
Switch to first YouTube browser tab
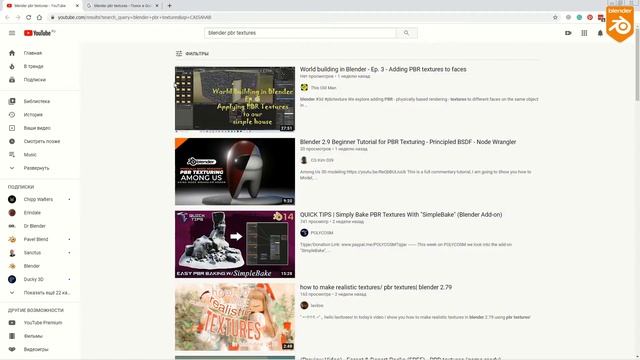click(x=41, y=6)
